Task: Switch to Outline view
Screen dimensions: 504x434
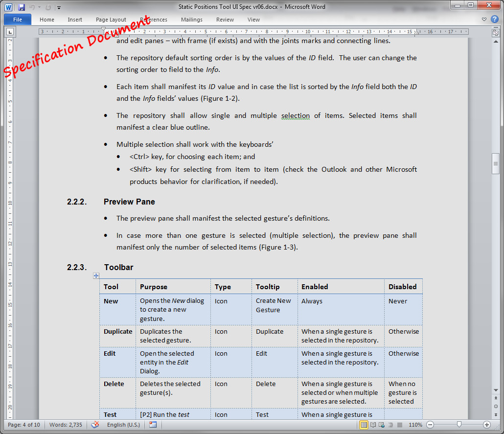Action: click(390, 425)
